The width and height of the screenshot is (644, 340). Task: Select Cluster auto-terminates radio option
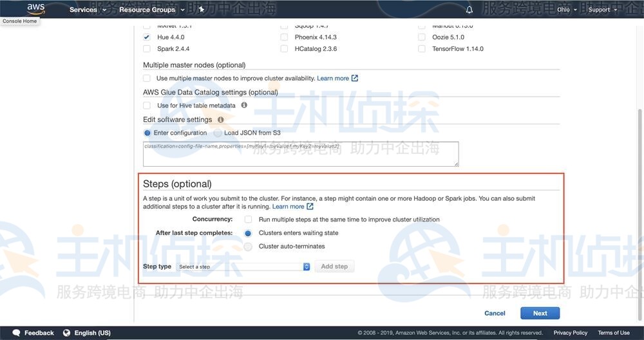point(248,247)
